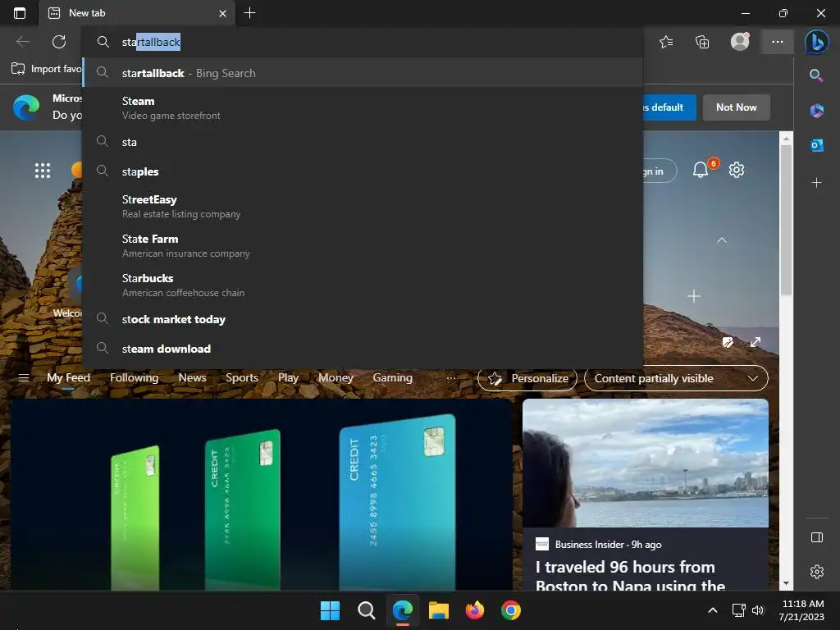Toggle sidebar visibility icon
The height and width of the screenshot is (630, 840).
coord(817,537)
